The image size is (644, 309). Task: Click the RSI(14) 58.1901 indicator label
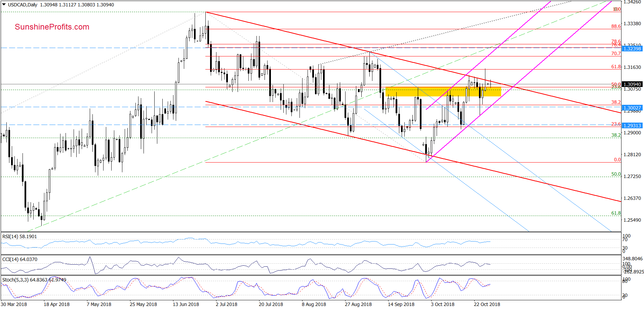(19, 236)
